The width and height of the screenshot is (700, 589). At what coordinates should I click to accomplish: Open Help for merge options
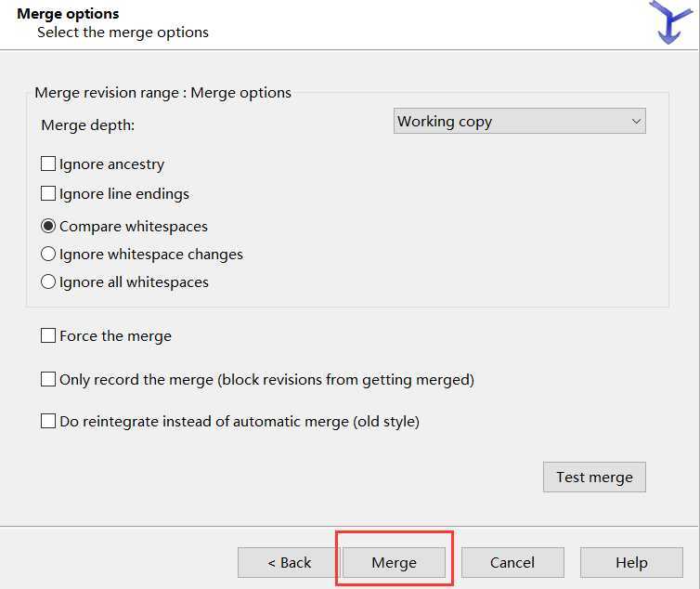(x=631, y=562)
